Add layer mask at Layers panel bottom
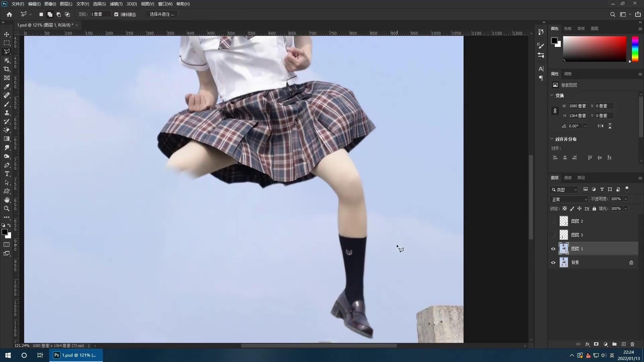This screenshot has width=644, height=362. (596, 344)
